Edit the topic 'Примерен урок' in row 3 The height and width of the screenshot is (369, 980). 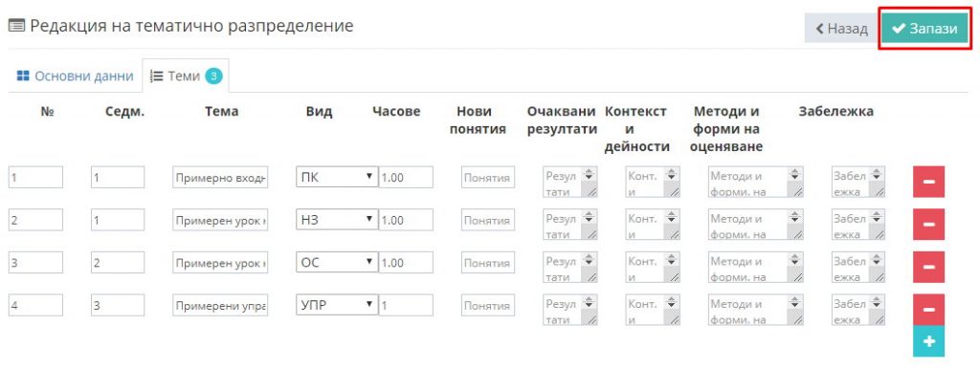221,263
